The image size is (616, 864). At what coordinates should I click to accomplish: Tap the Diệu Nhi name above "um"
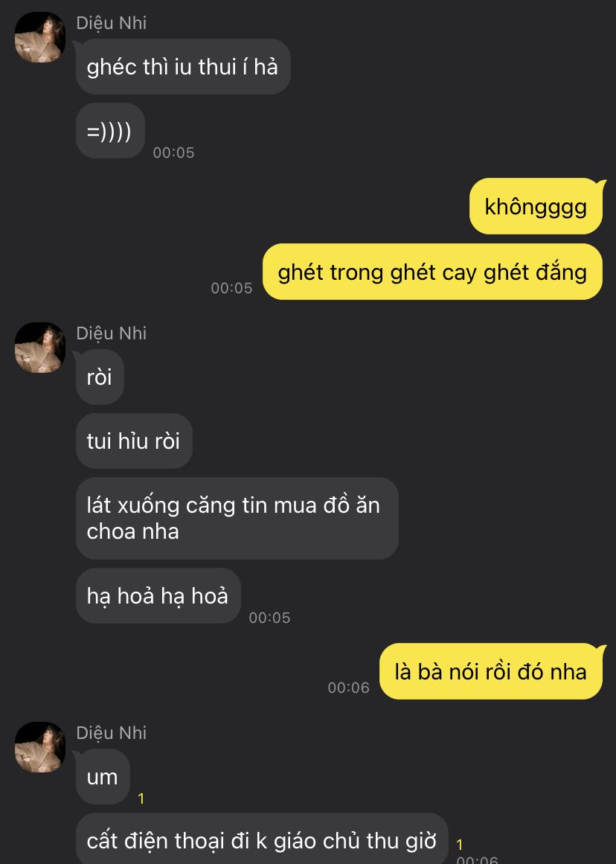pyautogui.click(x=112, y=732)
